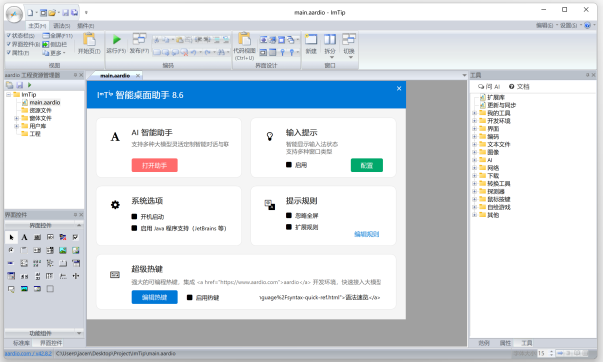Switch to the 语法 ribbon tab
603x362 pixels.
click(x=62, y=26)
